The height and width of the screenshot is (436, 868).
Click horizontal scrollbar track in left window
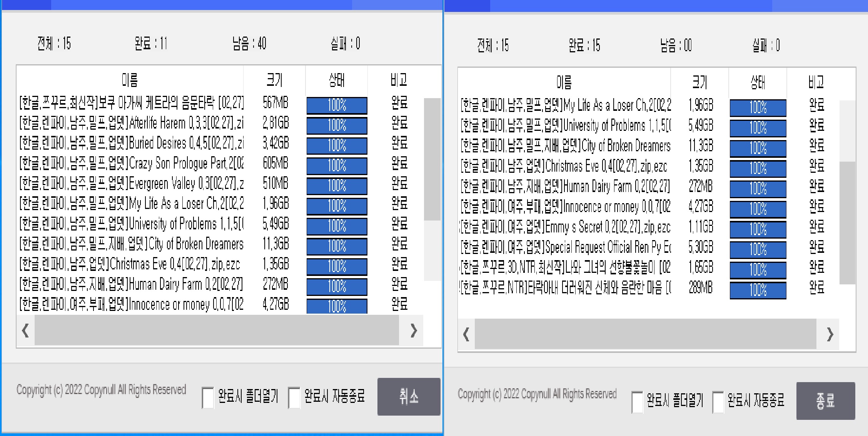[x=217, y=331]
